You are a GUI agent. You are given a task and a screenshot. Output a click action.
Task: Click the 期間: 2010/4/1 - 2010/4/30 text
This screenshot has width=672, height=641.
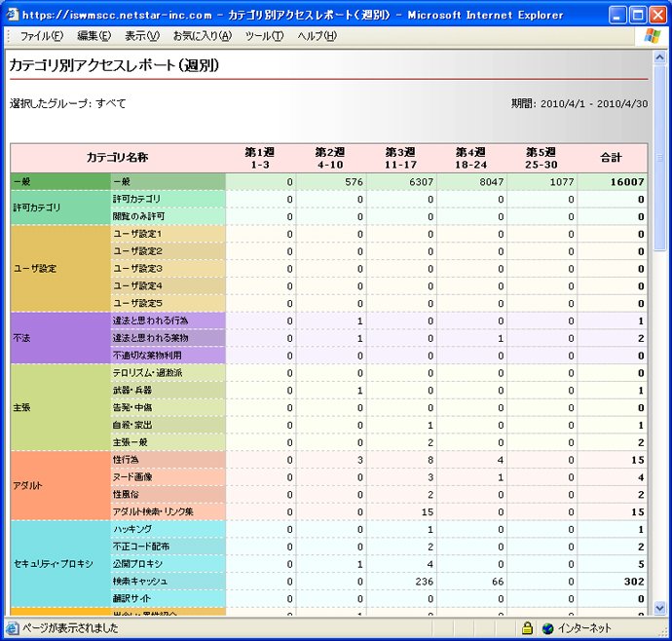(579, 104)
